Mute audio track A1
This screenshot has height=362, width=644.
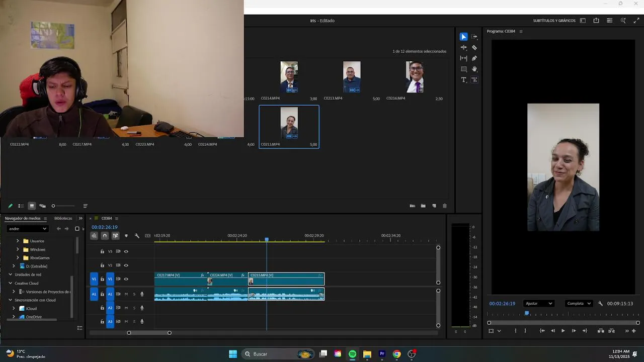(x=126, y=294)
